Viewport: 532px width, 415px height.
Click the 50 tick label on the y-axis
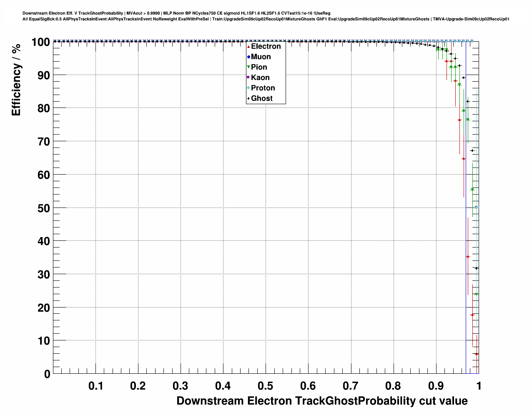click(44, 208)
